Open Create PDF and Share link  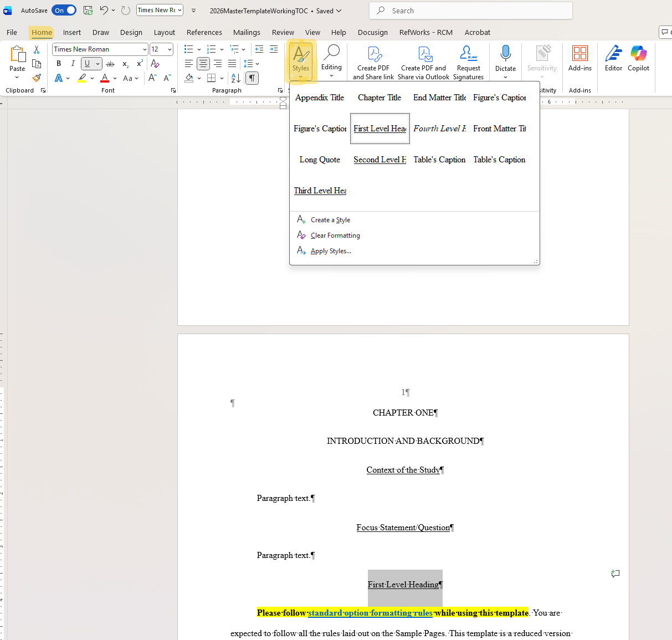(373, 61)
